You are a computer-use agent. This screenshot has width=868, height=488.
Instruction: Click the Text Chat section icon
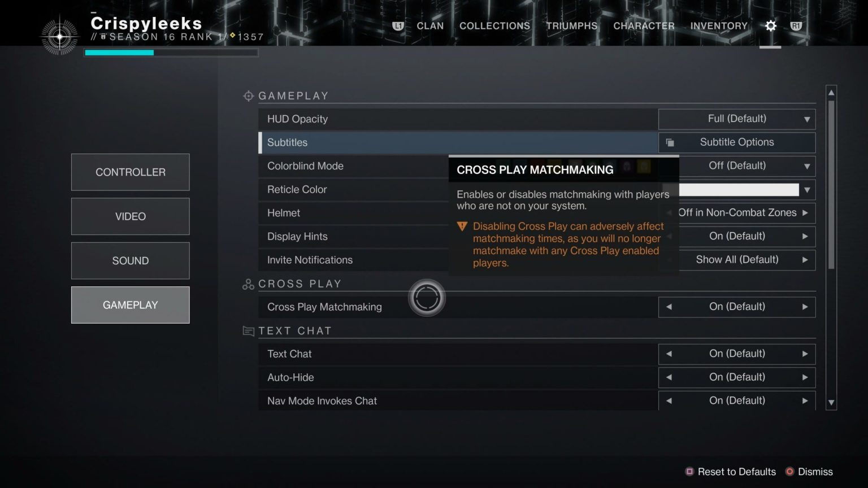click(248, 331)
